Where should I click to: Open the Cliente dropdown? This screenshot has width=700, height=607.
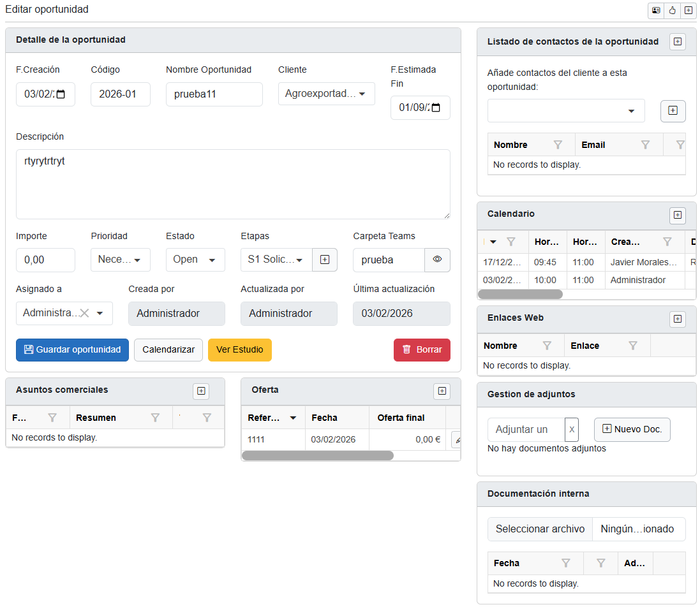click(x=326, y=94)
